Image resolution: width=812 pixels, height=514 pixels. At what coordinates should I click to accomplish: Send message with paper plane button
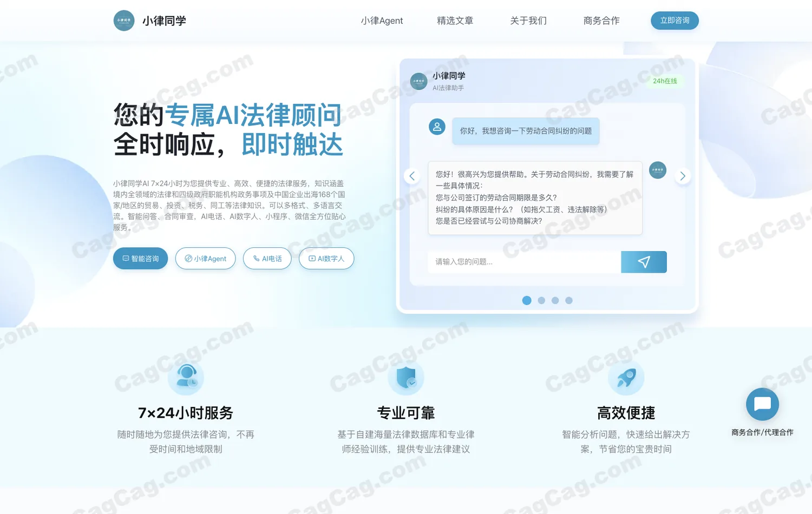(644, 262)
